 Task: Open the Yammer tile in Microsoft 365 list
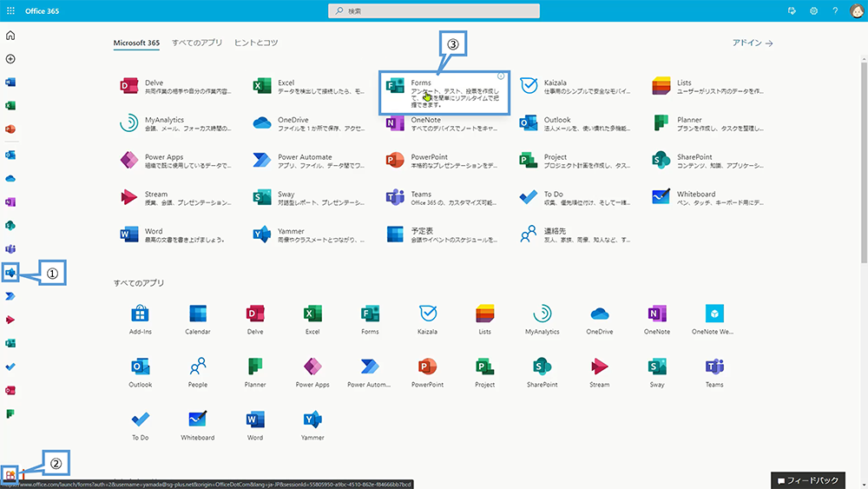pos(308,235)
